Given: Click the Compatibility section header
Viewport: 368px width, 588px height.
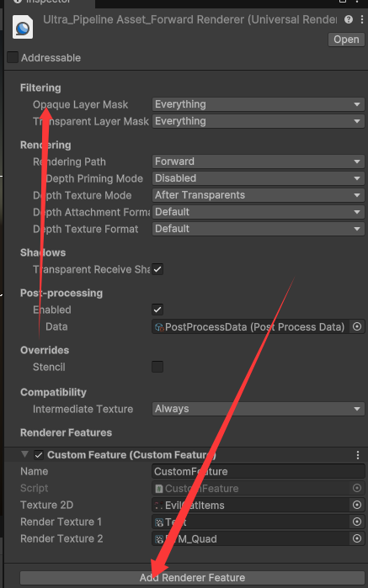Looking at the screenshot, I should [x=53, y=392].
